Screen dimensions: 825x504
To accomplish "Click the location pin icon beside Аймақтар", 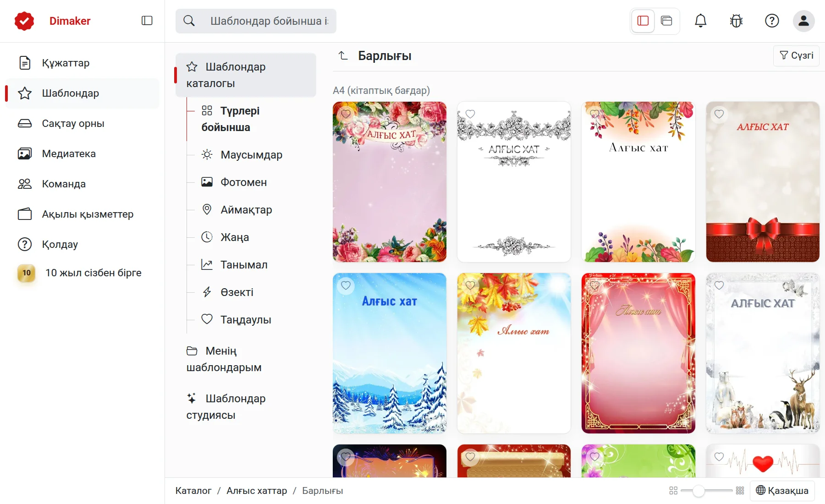I will [x=207, y=209].
